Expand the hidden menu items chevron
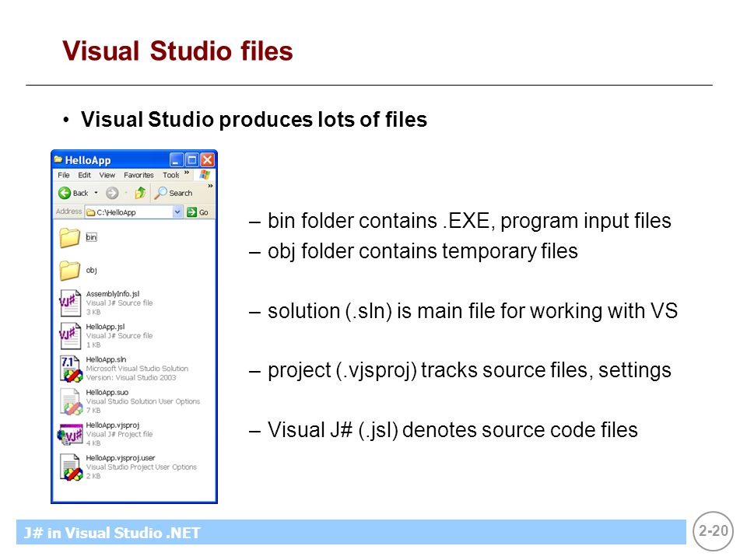747x560 pixels. (187, 173)
